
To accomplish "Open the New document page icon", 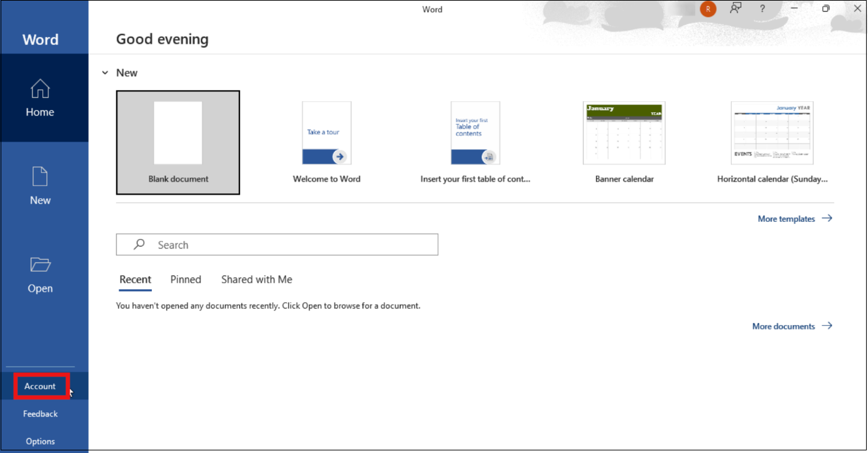I will [40, 176].
